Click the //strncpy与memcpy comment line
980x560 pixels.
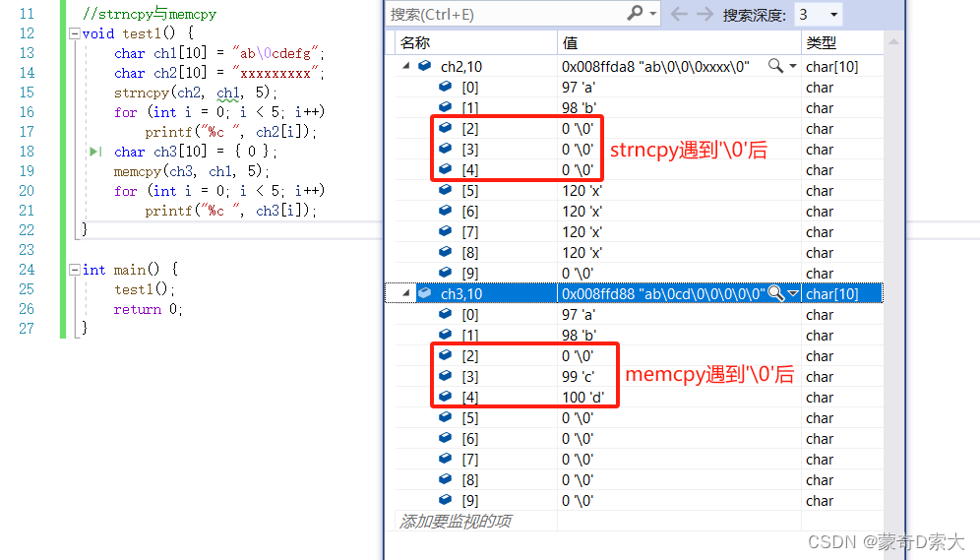pos(150,14)
